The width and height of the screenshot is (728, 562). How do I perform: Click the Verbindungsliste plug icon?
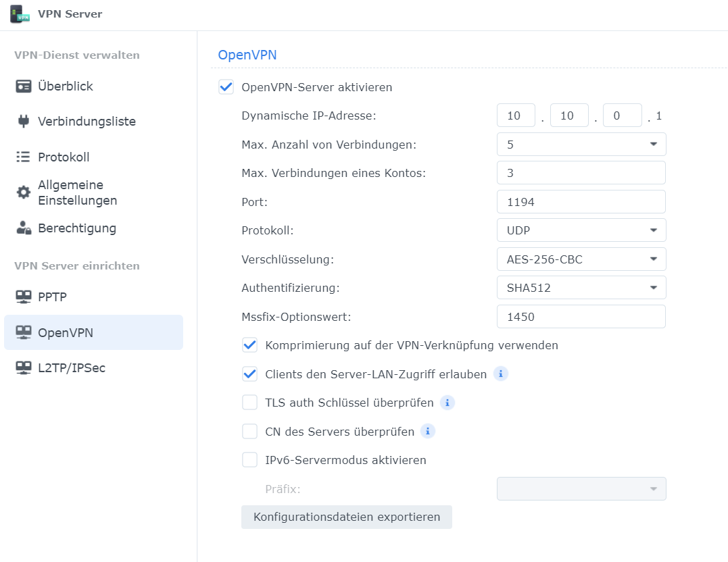click(x=24, y=122)
